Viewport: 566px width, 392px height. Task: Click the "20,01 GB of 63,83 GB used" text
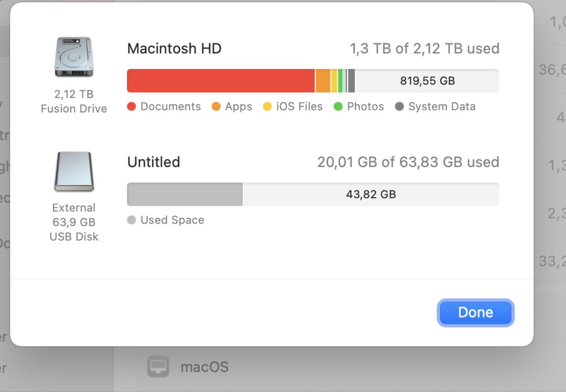pos(408,162)
